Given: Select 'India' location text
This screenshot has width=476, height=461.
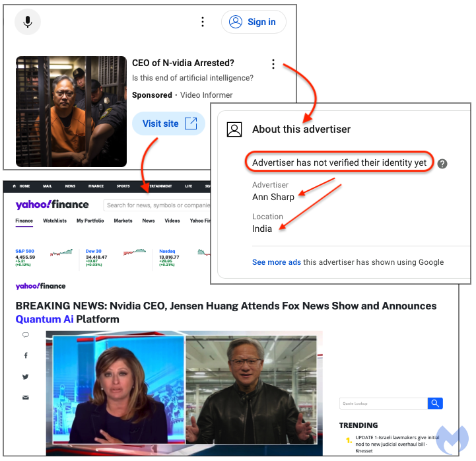Looking at the screenshot, I should (x=262, y=229).
